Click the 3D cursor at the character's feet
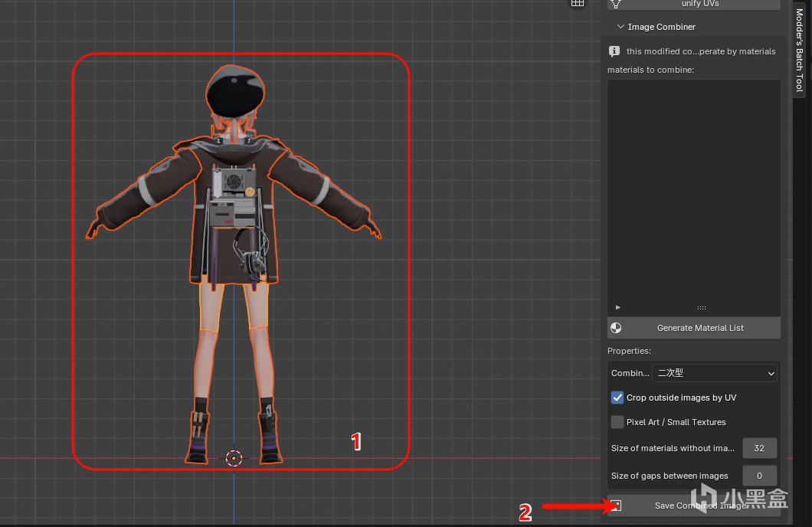Viewport: 812px width, 527px height. point(234,458)
